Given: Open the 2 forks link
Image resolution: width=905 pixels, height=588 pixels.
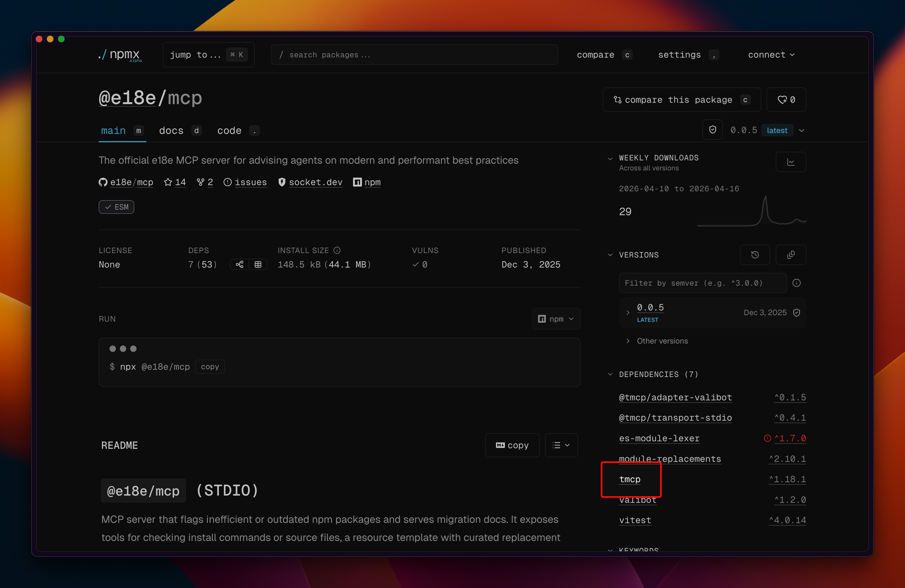Looking at the screenshot, I should [205, 182].
